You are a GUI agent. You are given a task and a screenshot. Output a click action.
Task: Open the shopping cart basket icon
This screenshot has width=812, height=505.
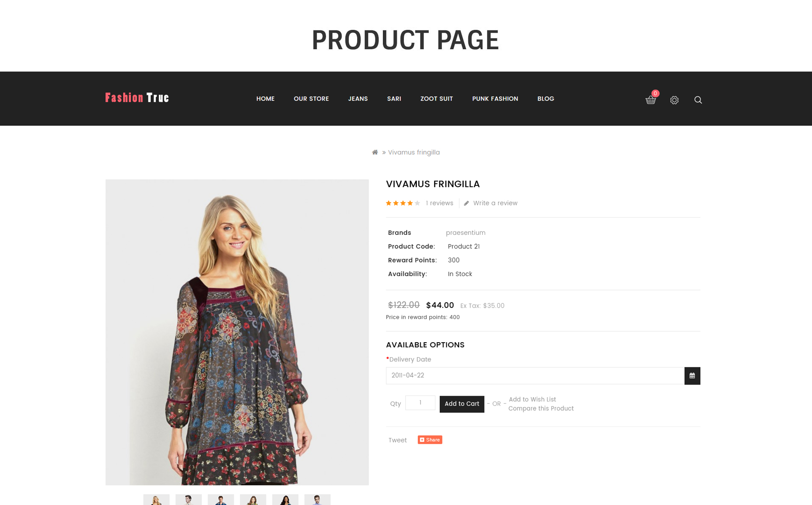[650, 100]
